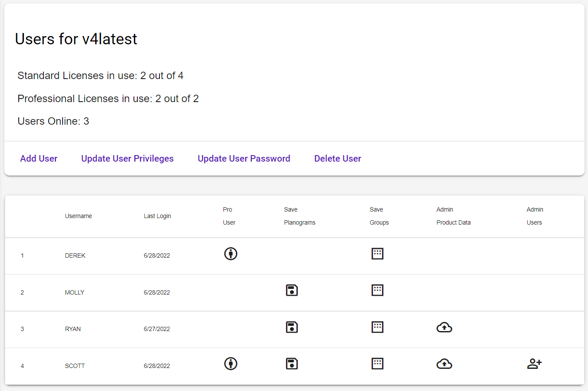Open Update User Privileges

pos(127,159)
